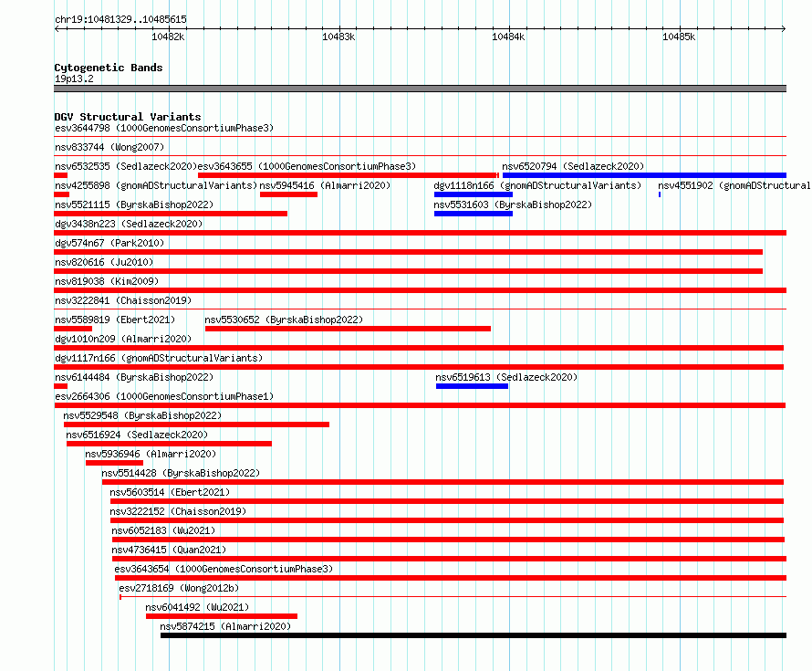Click nsv3222841 (Chaisson2019) label
812x671 pixels.
[x=123, y=300]
